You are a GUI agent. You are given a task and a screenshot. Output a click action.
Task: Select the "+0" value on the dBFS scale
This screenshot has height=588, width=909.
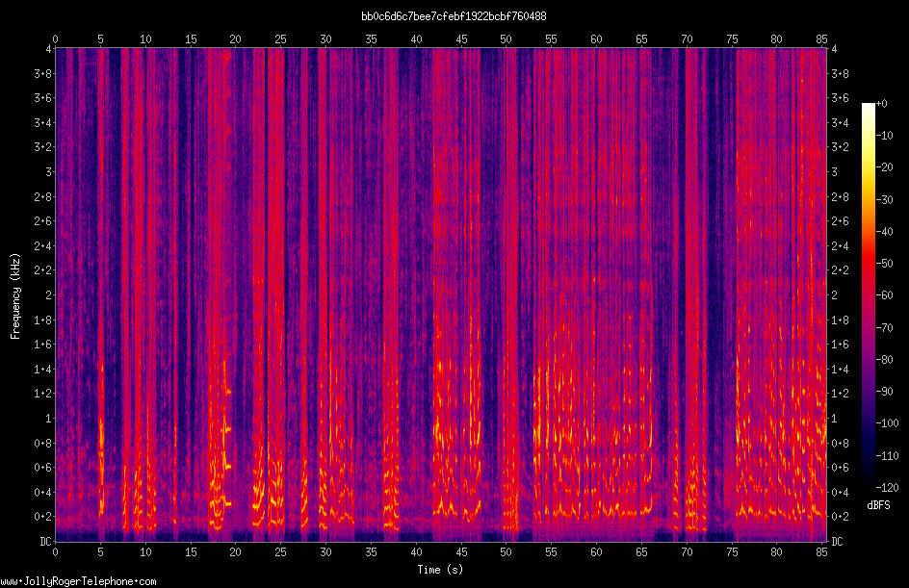tap(881, 104)
